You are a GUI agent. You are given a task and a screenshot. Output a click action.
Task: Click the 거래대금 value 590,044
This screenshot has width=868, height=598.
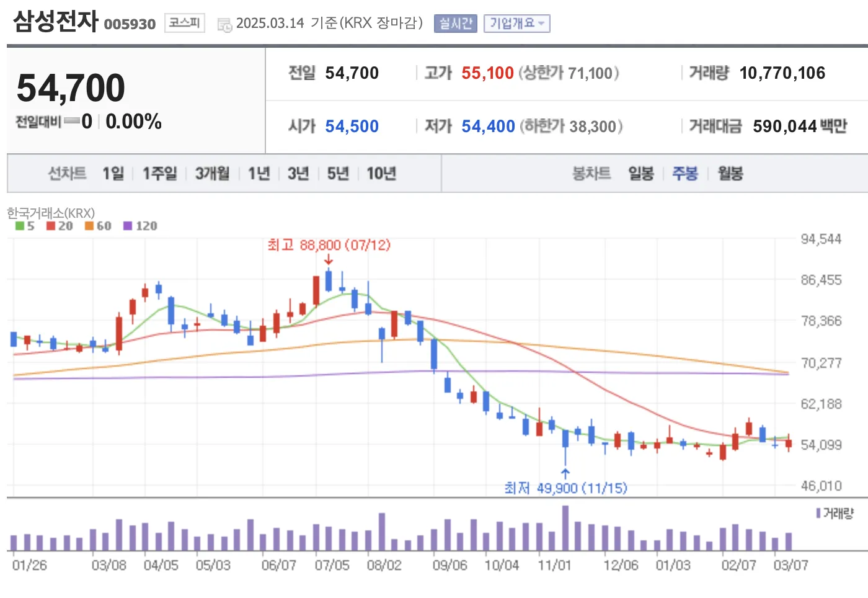pyautogui.click(x=785, y=127)
